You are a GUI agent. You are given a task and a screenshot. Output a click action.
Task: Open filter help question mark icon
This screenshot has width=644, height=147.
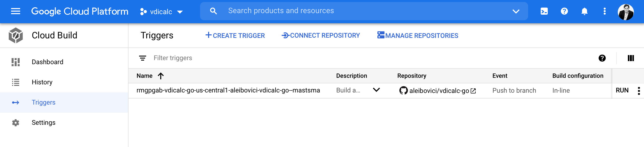click(602, 58)
